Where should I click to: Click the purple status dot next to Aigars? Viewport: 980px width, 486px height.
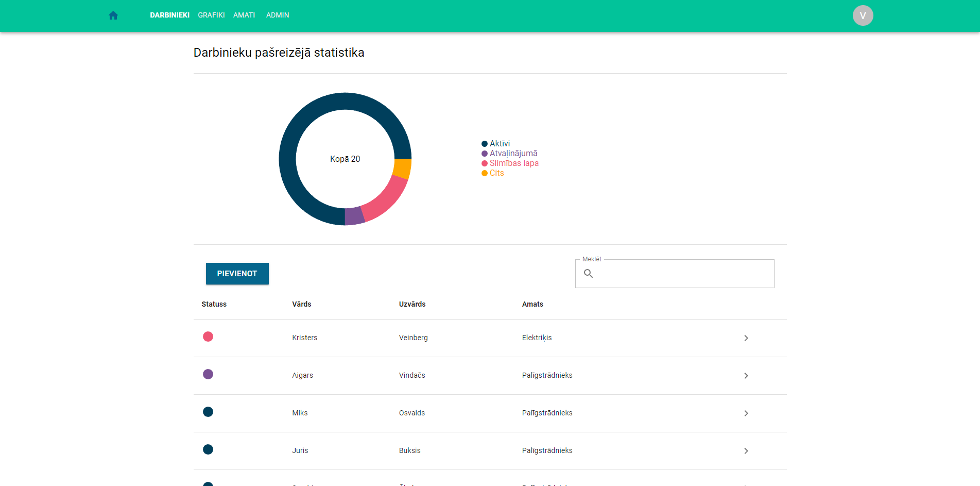208,375
